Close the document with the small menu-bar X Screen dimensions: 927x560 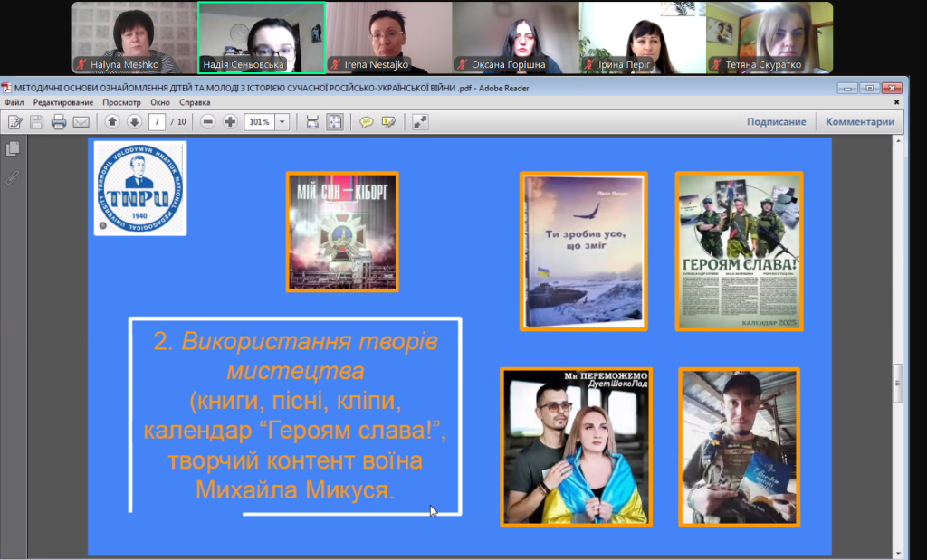tap(897, 102)
